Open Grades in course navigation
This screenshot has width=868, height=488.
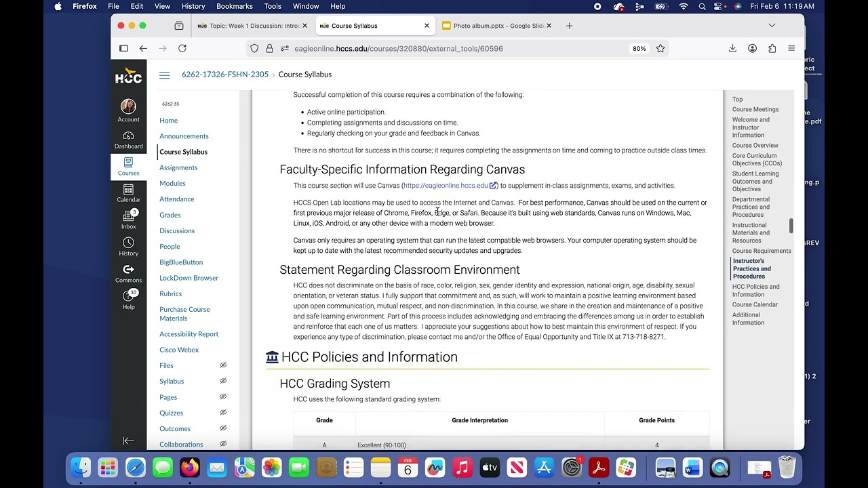coord(170,215)
